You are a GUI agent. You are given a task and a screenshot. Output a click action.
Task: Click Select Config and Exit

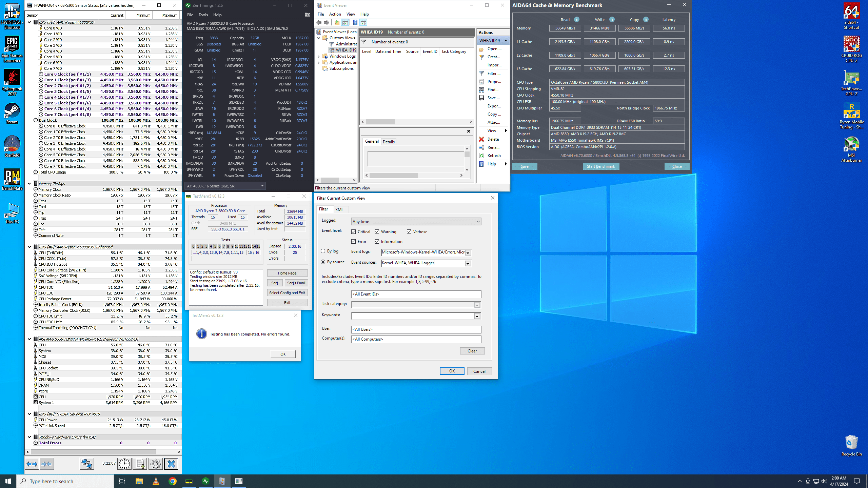[287, 293]
